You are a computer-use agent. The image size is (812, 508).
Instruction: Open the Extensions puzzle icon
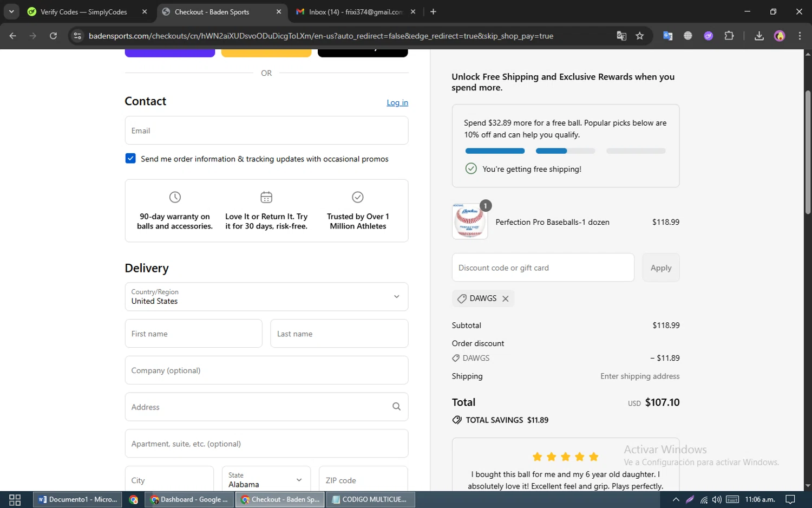click(x=729, y=36)
